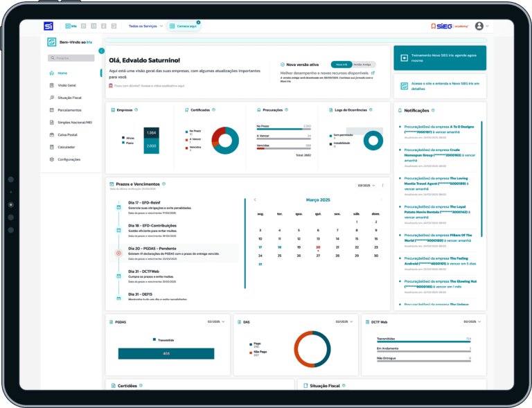Collapse the sidebar using the teal arrow
This screenshot has height=408, width=532.
click(101, 51)
